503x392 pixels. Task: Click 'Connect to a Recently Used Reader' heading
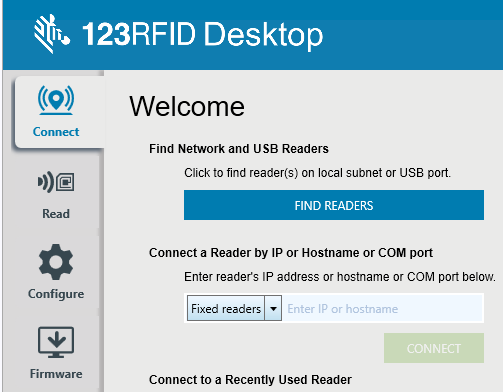pyautogui.click(x=250, y=380)
